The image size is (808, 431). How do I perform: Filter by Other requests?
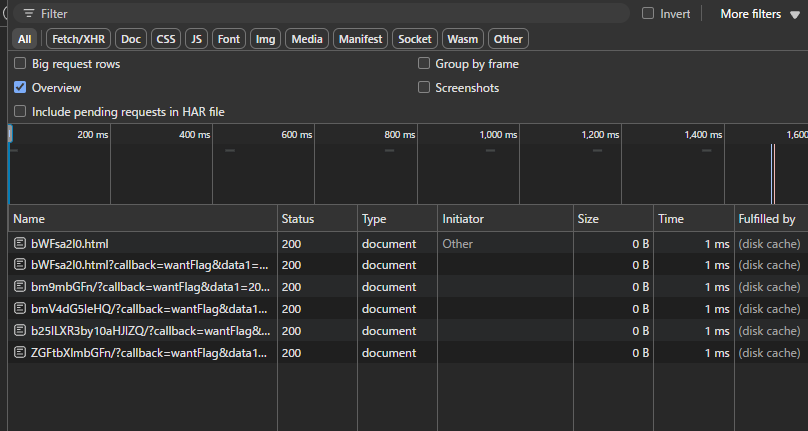point(508,39)
